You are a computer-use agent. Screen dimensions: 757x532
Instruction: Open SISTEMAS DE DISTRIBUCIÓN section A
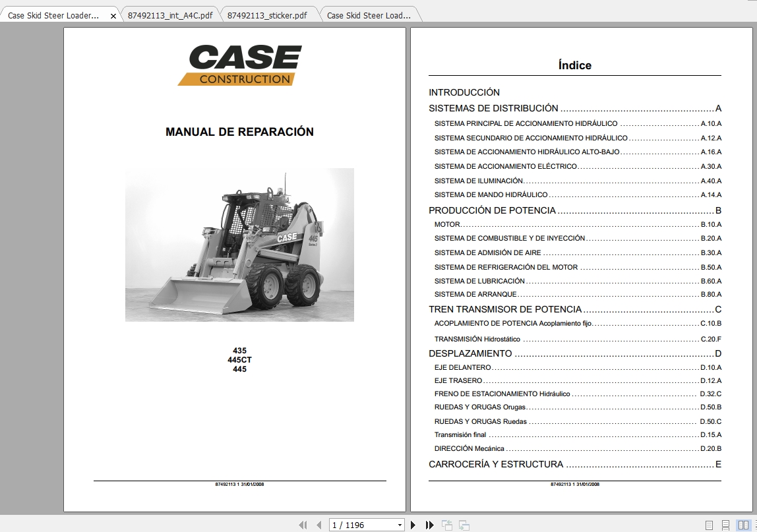[575, 108]
